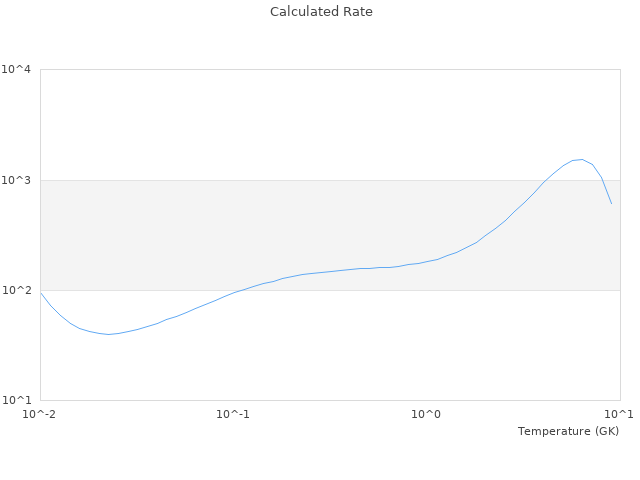Click the "Calculated Rate" chart title
This screenshot has height=480, width=640.
point(320,12)
